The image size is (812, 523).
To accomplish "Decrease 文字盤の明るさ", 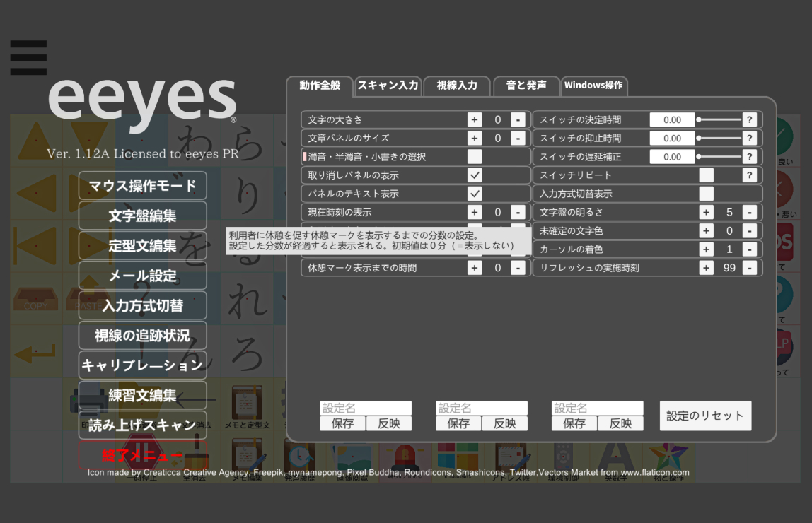I will click(749, 212).
